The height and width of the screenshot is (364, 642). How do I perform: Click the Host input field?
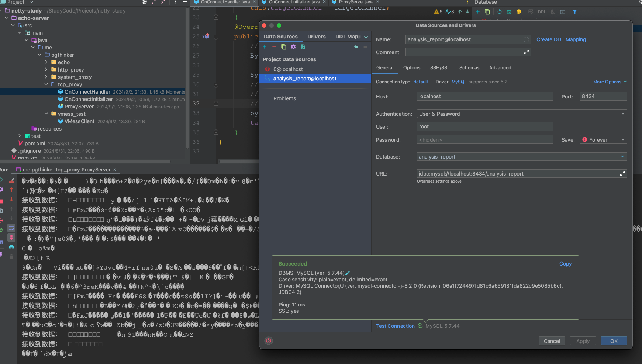click(x=485, y=96)
